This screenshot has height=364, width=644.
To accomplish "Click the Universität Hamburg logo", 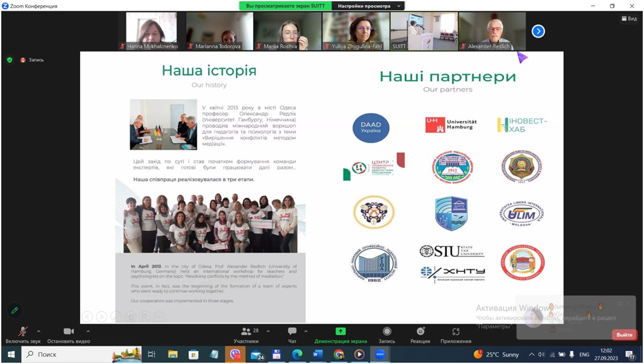I will tap(451, 125).
